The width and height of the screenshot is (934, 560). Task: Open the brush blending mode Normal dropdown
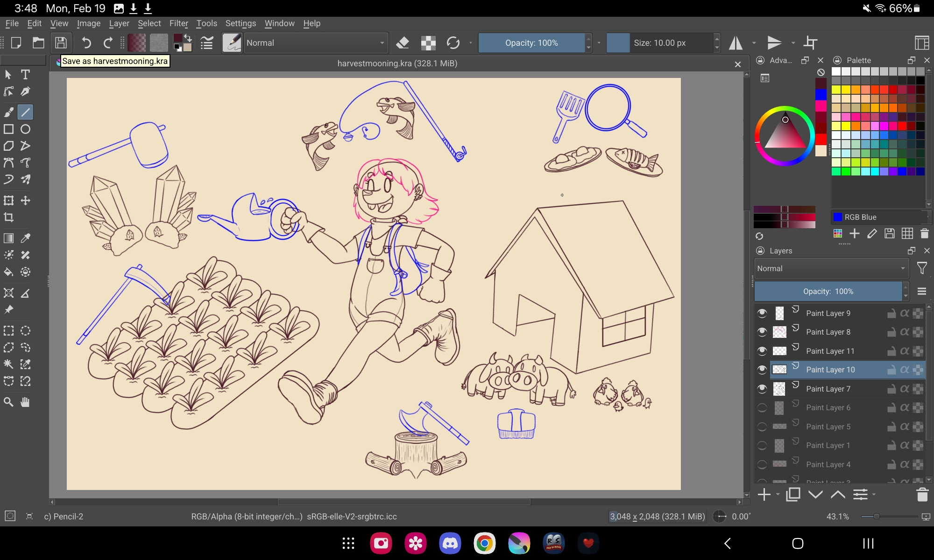click(316, 43)
